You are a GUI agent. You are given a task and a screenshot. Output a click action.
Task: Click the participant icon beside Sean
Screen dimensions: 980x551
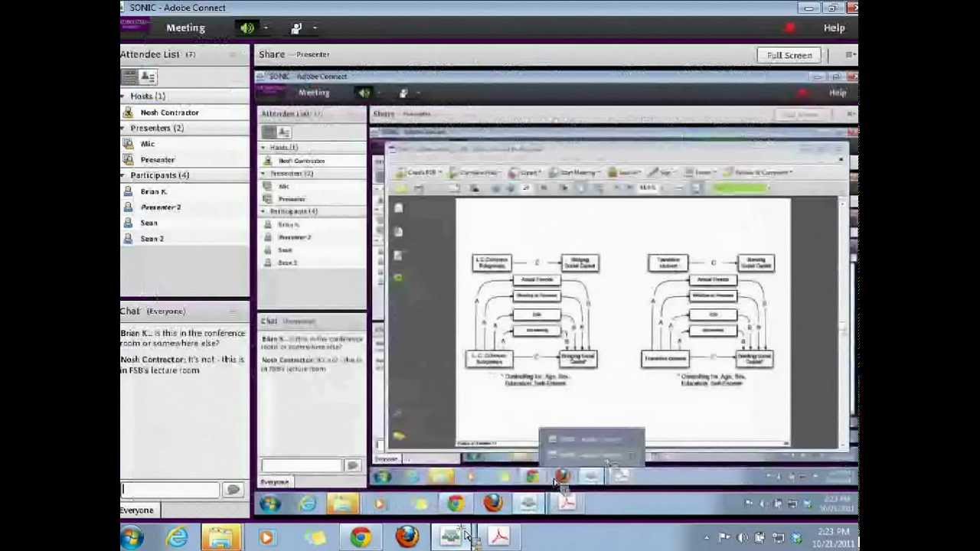point(129,223)
